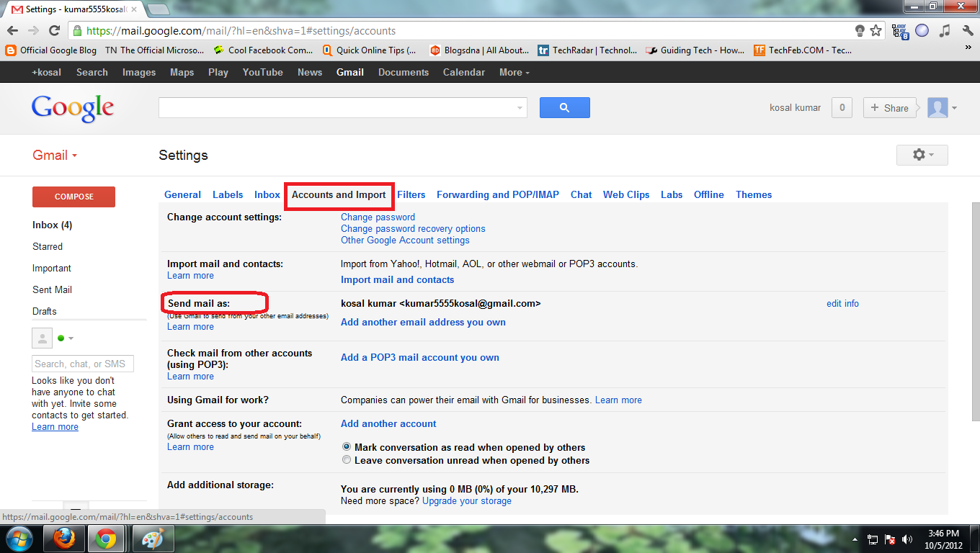Image resolution: width=980 pixels, height=553 pixels.
Task: Open the Settings gear menu
Action: 922,155
